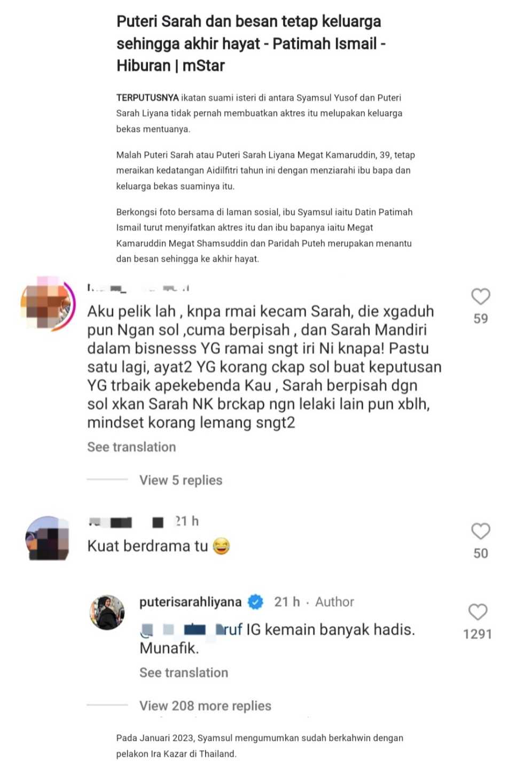Viewport: 532px width, 767px height.
Task: View the 1291 likes count
Action: tap(477, 634)
